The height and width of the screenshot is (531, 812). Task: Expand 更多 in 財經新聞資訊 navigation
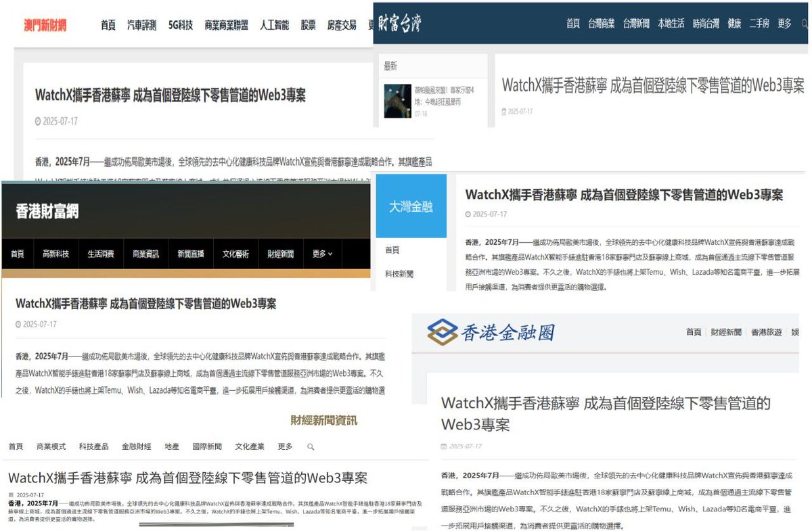(x=286, y=447)
